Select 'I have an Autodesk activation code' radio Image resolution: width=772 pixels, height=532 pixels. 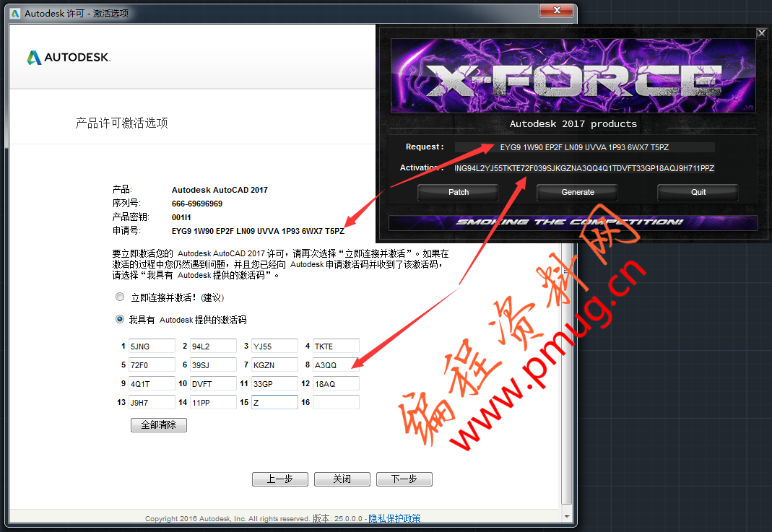pyautogui.click(x=120, y=319)
